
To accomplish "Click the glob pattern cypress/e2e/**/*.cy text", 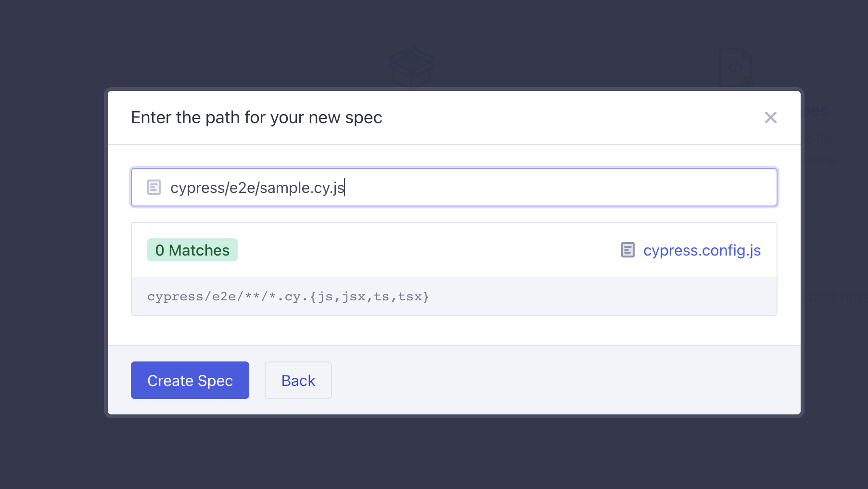I will pos(288,296).
